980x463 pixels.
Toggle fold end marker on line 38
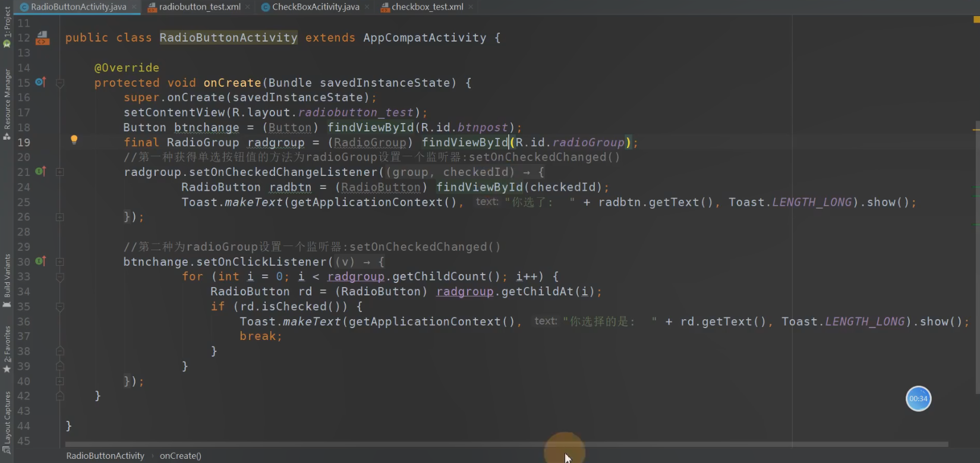pyautogui.click(x=60, y=351)
